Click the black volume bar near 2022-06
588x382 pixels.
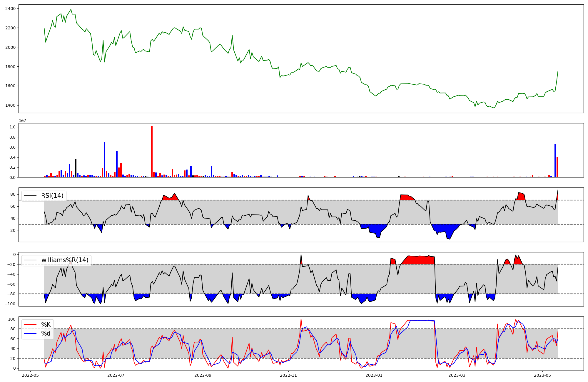(76, 168)
